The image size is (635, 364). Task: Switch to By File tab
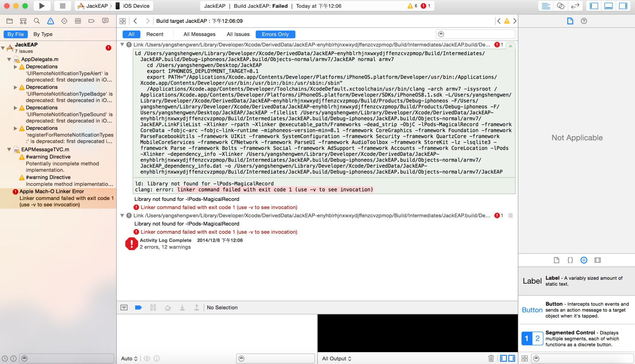tap(16, 34)
